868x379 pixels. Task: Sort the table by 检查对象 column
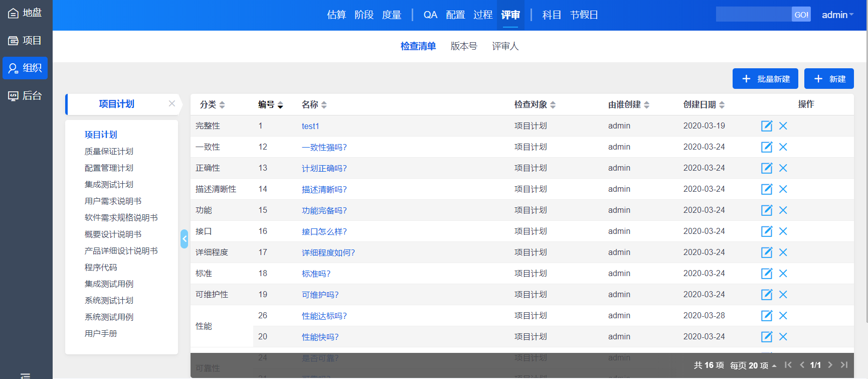click(535, 104)
